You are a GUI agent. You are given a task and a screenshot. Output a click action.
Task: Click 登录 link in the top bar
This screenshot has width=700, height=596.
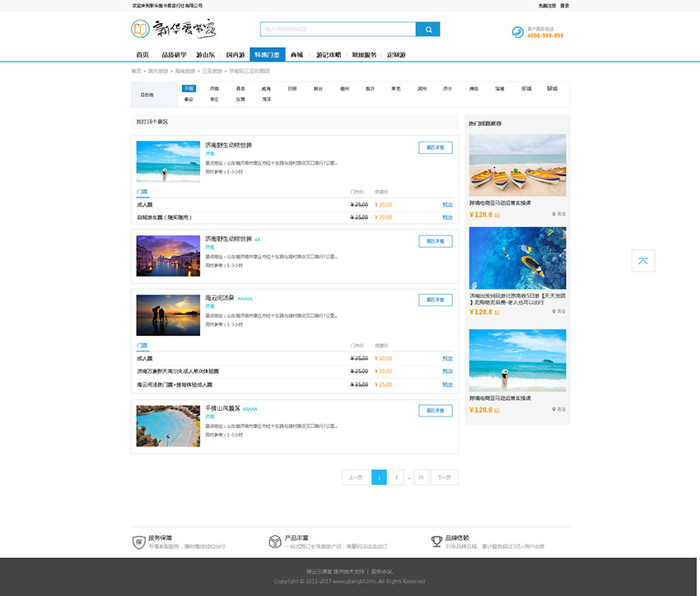pyautogui.click(x=564, y=5)
